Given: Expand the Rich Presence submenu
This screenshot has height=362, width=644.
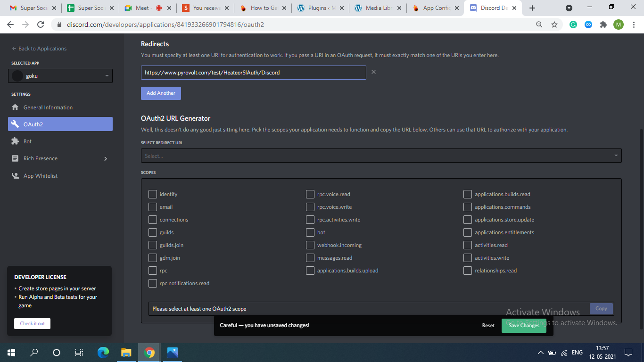Looking at the screenshot, I should click(106, 159).
